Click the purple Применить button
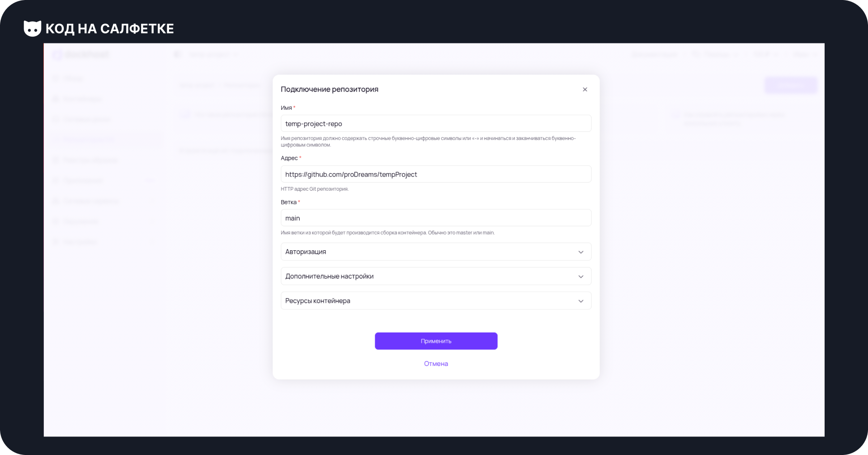This screenshot has width=868, height=455. [x=436, y=341]
